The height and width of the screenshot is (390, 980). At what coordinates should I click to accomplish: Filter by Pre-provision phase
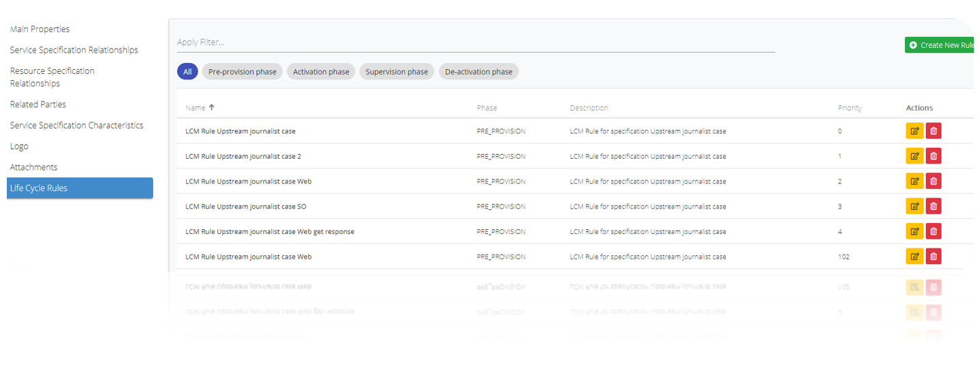(x=242, y=72)
